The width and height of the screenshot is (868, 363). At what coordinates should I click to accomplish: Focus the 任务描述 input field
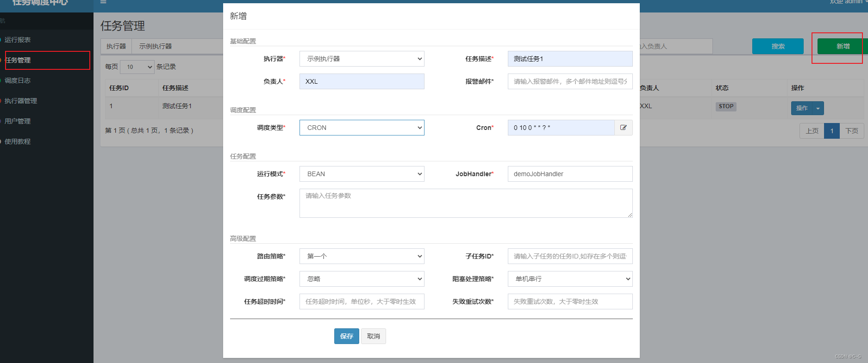point(570,59)
